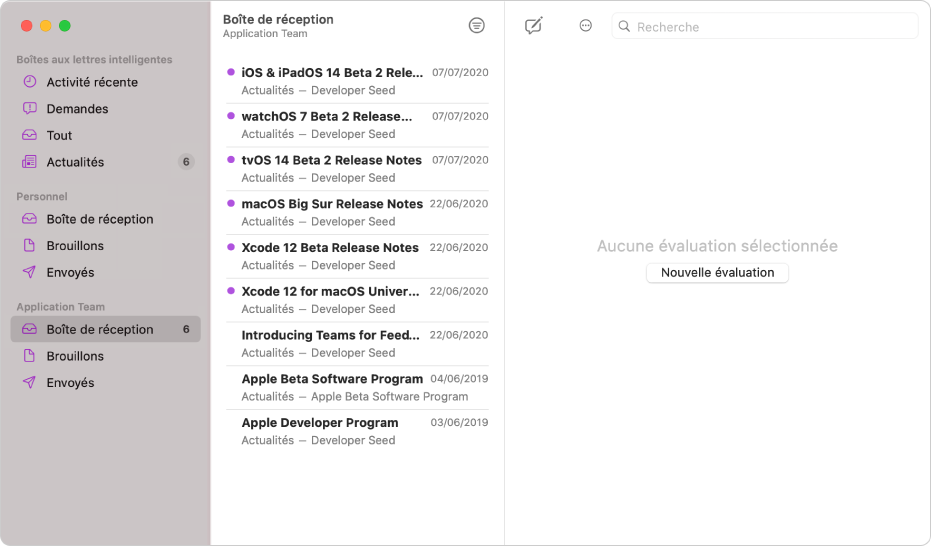
Task: Click the Personnel Boîte de réception tray icon
Action: coord(30,219)
